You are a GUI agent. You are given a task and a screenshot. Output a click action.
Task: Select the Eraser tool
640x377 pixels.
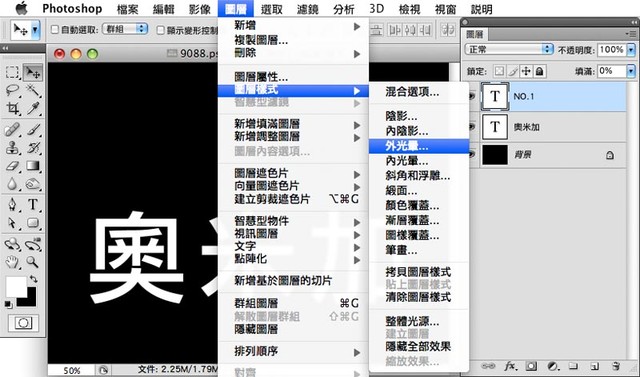click(12, 166)
